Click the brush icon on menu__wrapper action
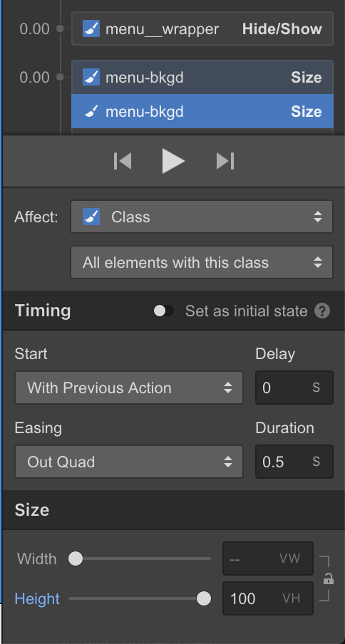Viewport: 345px width, 644px height. pos(91,28)
